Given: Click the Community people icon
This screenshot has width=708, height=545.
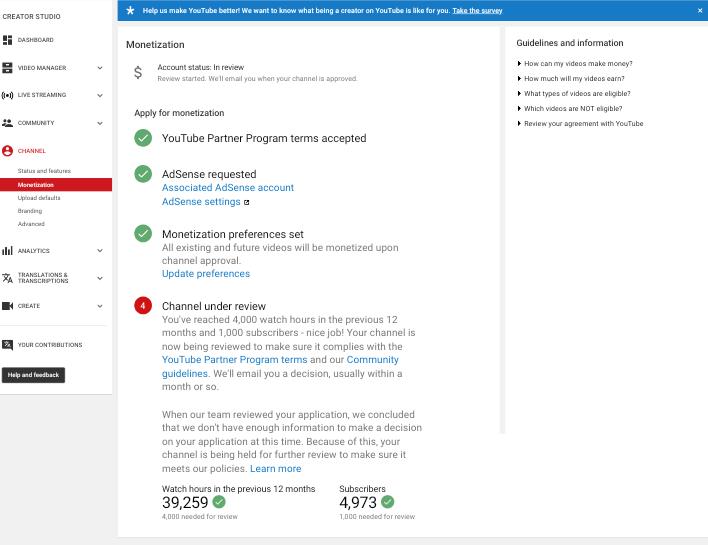Looking at the screenshot, I should 7,123.
